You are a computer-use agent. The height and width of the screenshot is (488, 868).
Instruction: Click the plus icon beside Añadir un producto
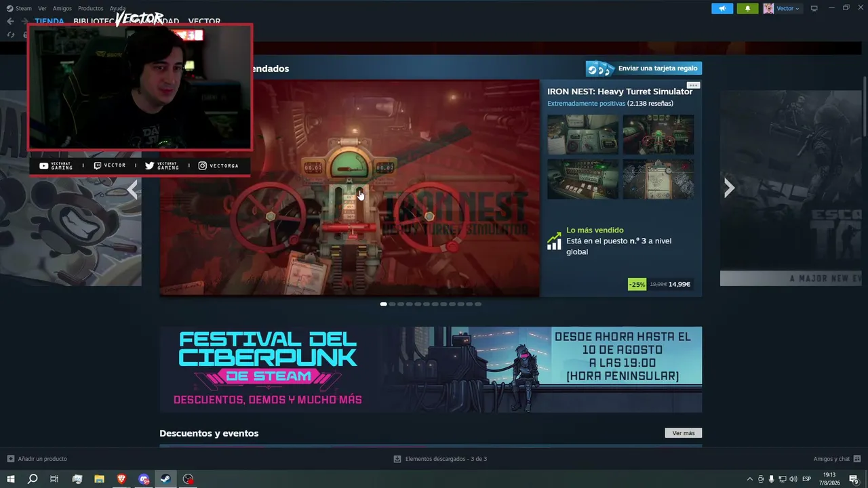tap(10, 459)
